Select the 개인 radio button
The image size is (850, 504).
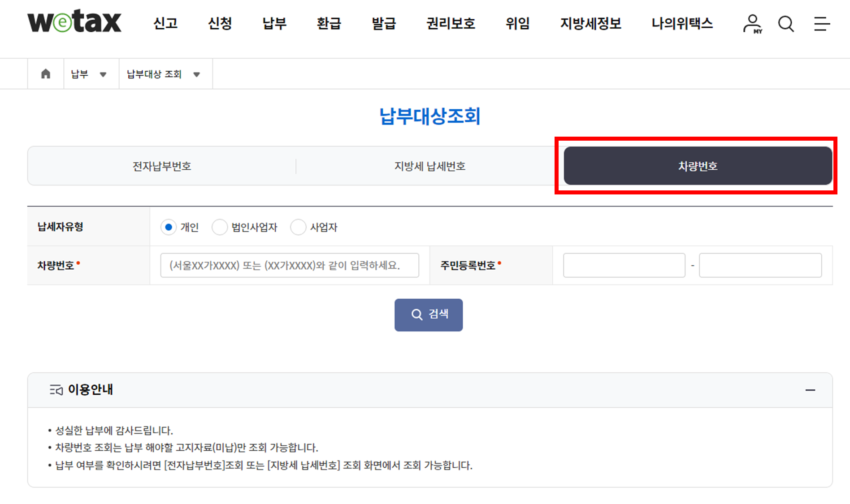tap(168, 227)
